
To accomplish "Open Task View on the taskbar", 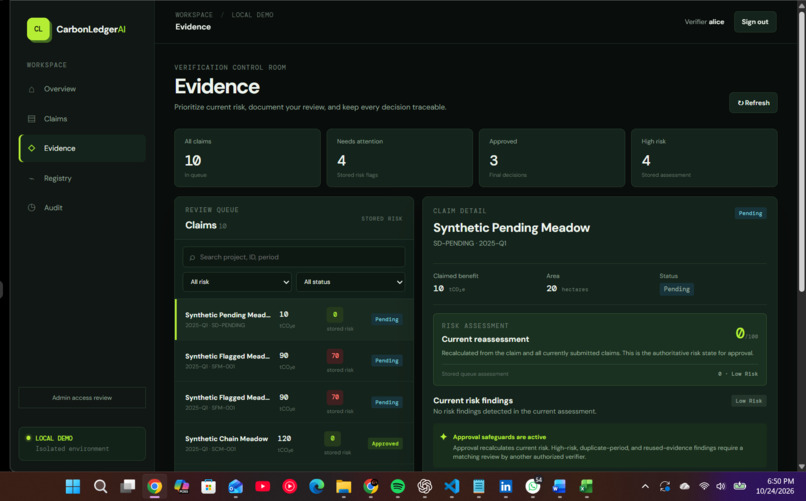I will 127,486.
